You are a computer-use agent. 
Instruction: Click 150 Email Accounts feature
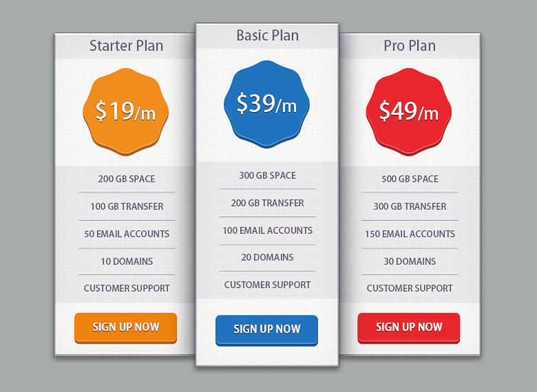click(410, 234)
